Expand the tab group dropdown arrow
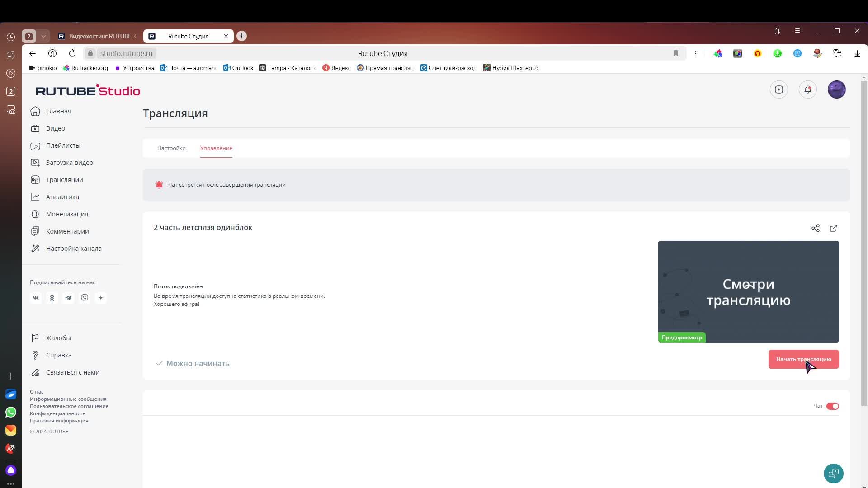Viewport: 868px width, 488px height. (x=43, y=36)
